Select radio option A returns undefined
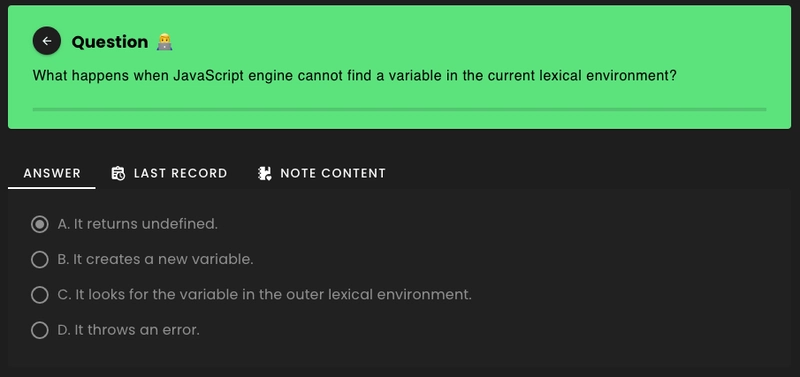The image size is (800, 377). coord(40,224)
